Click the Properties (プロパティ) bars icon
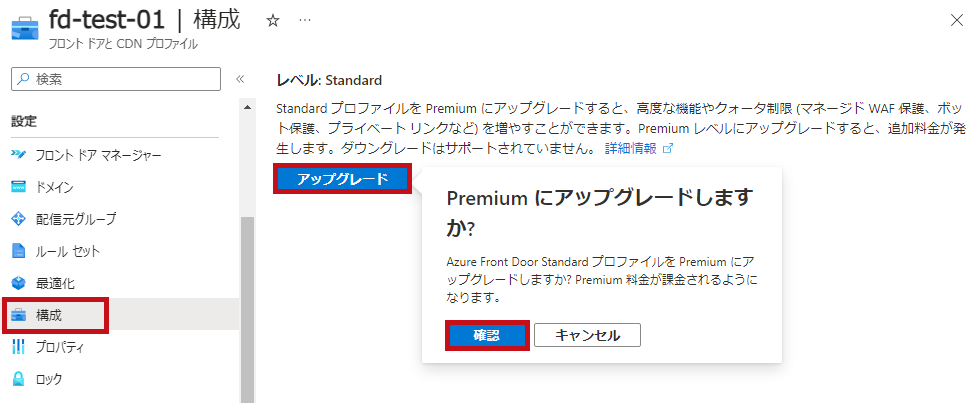The width and height of the screenshot is (977, 403). tap(19, 347)
